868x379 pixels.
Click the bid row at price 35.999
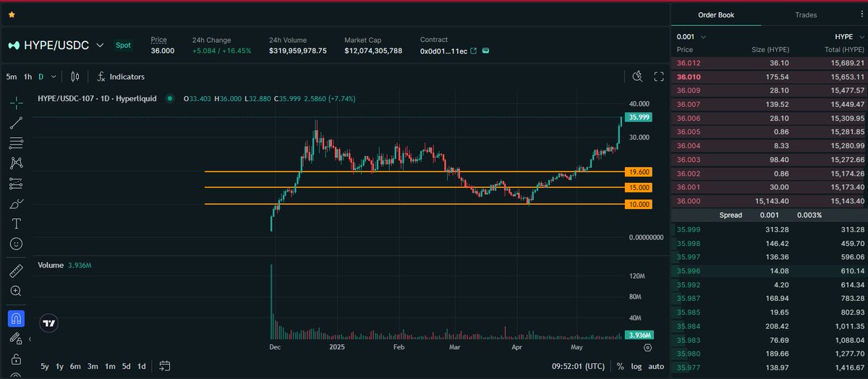tap(770, 230)
